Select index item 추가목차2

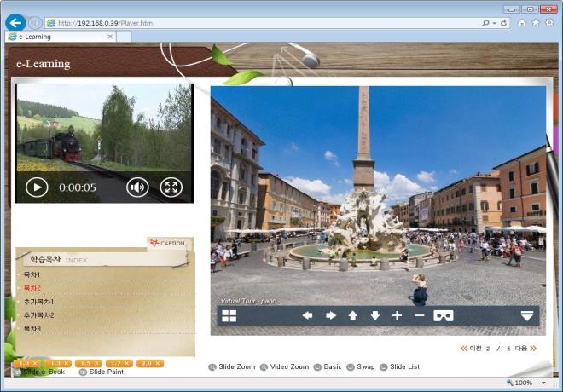38,315
